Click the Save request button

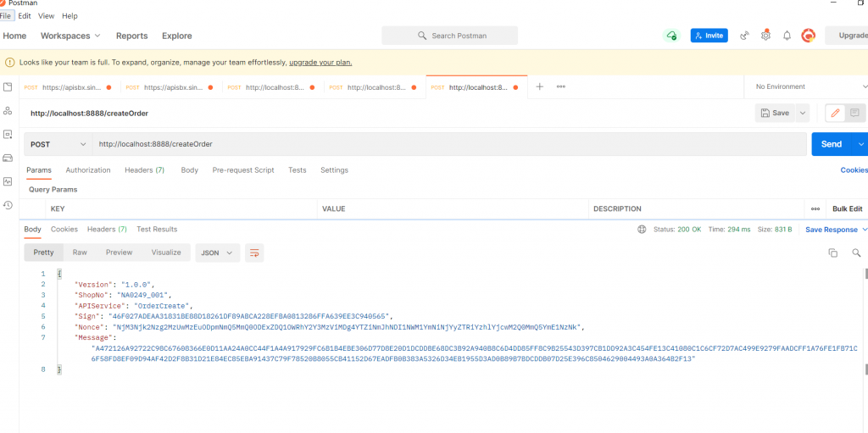775,113
